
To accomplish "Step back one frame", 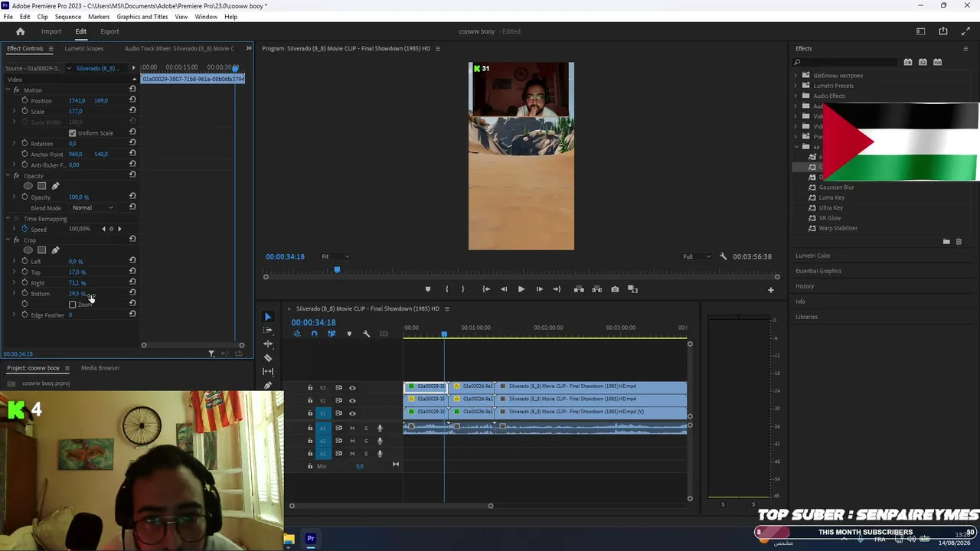I will click(504, 289).
